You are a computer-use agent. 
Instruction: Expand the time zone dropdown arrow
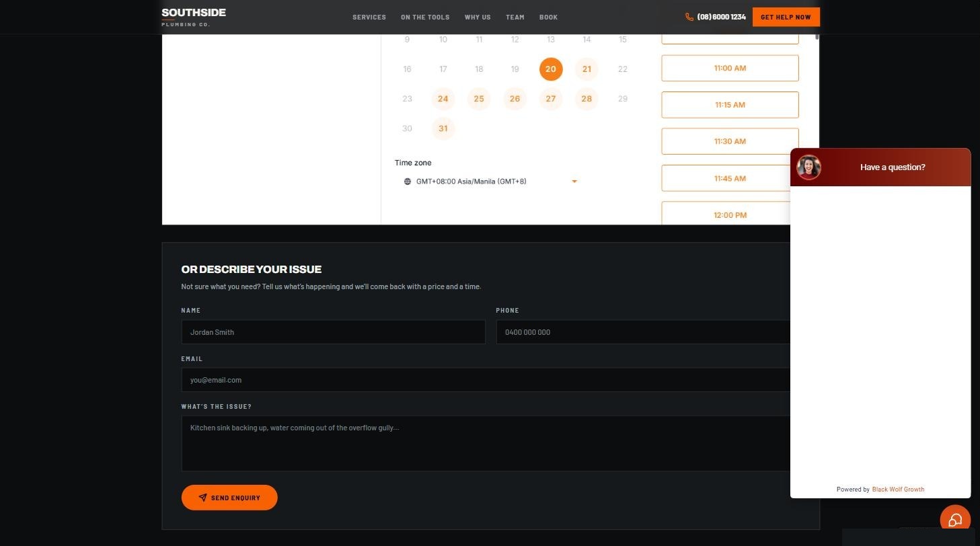click(574, 182)
